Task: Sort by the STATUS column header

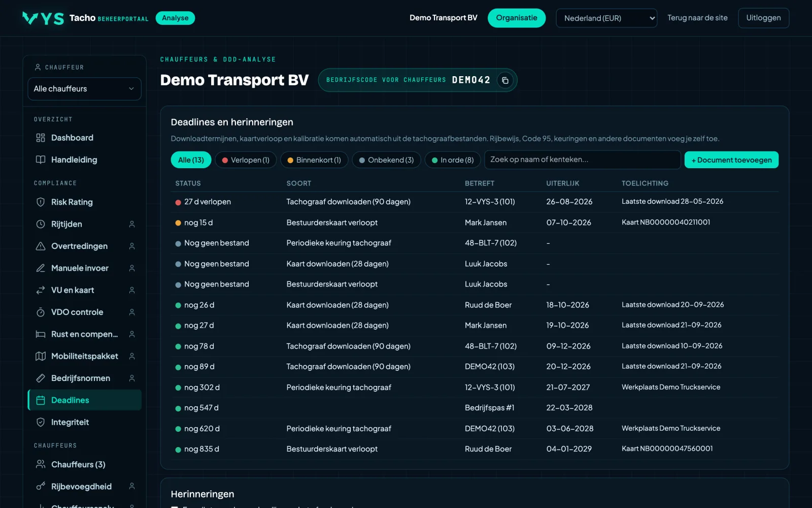Action: pos(188,183)
